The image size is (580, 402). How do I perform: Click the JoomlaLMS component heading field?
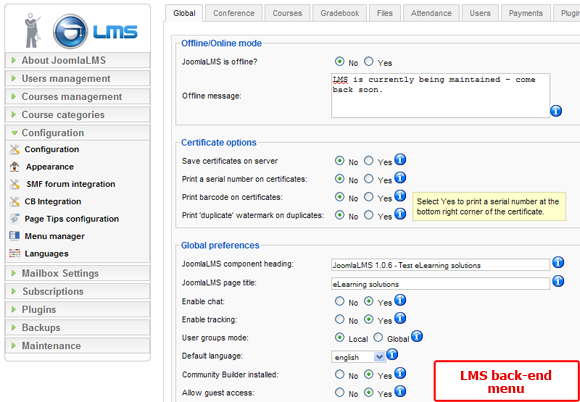pyautogui.click(x=440, y=265)
